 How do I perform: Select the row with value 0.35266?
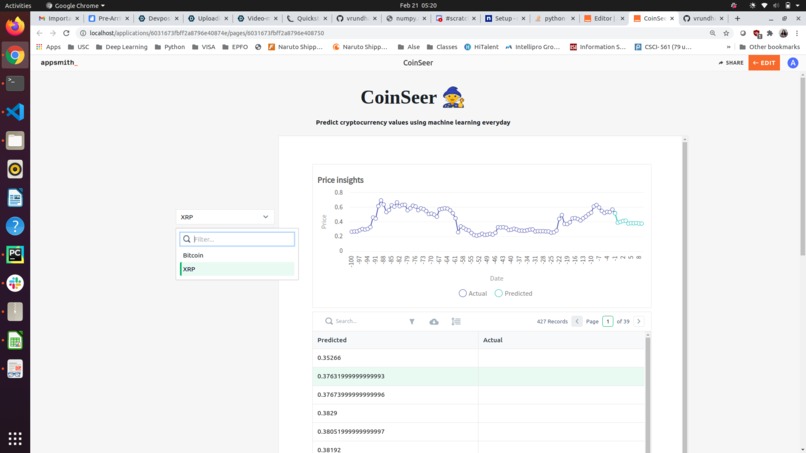478,357
